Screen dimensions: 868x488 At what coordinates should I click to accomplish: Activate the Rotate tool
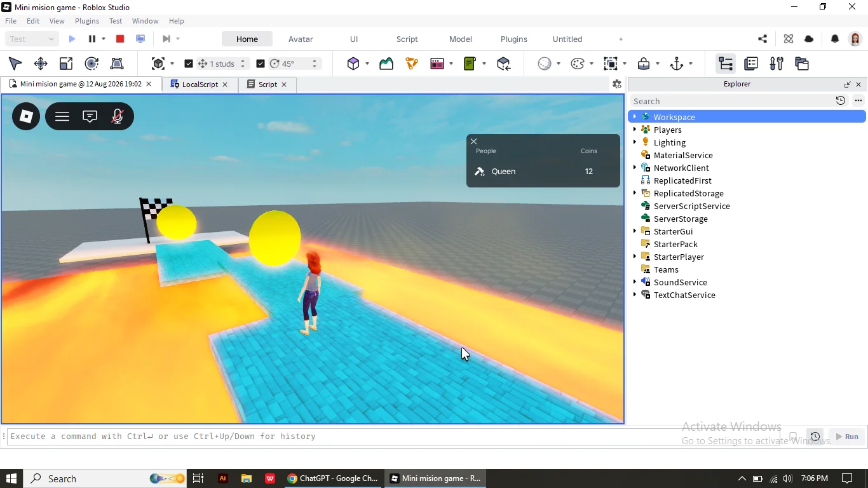pyautogui.click(x=92, y=64)
